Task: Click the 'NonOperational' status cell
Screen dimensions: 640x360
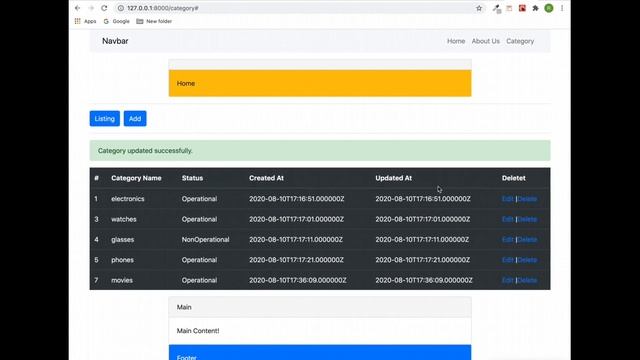Action: [205, 240]
